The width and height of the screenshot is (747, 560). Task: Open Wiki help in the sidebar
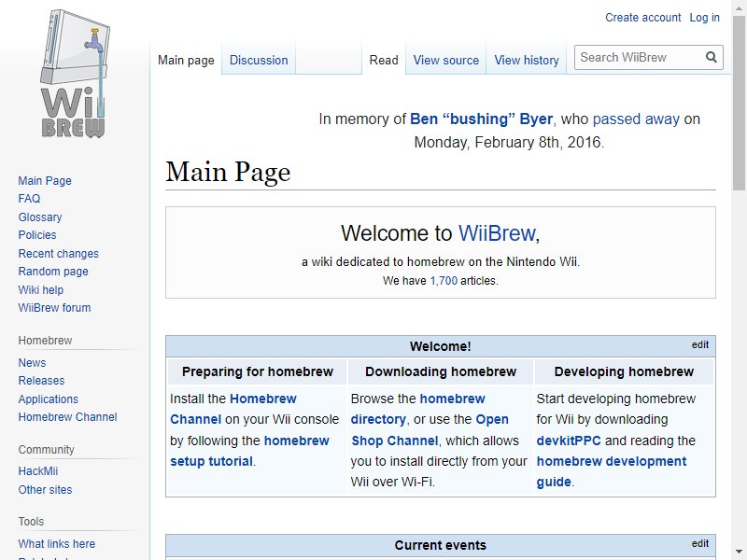[x=40, y=290]
